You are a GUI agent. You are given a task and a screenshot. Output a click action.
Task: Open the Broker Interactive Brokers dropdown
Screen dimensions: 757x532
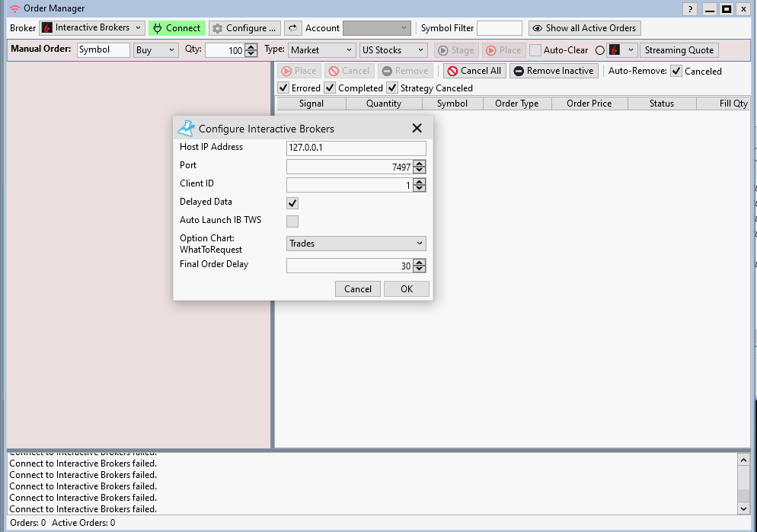pos(92,28)
